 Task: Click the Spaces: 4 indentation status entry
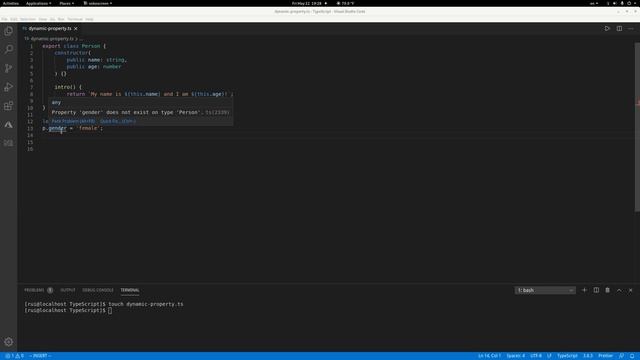click(x=516, y=356)
